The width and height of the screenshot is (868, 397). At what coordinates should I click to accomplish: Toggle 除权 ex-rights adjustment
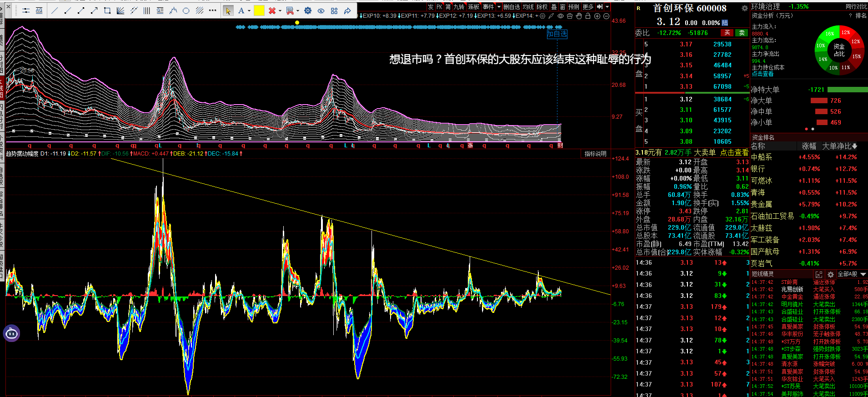pos(542,7)
